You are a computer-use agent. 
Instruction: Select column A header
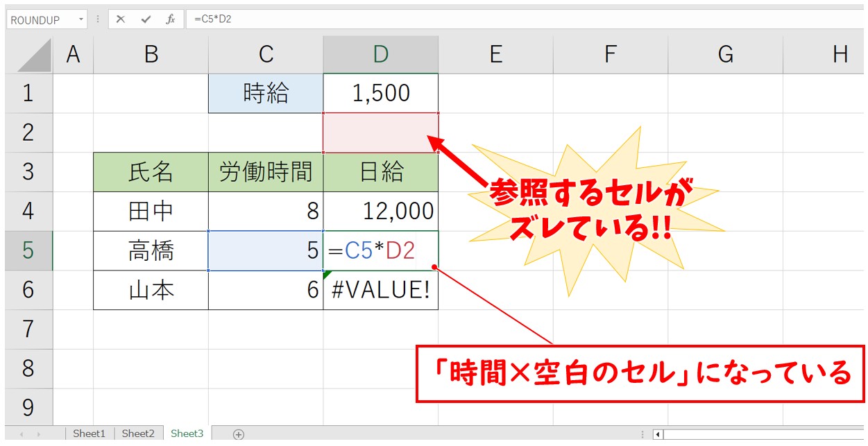click(x=73, y=55)
